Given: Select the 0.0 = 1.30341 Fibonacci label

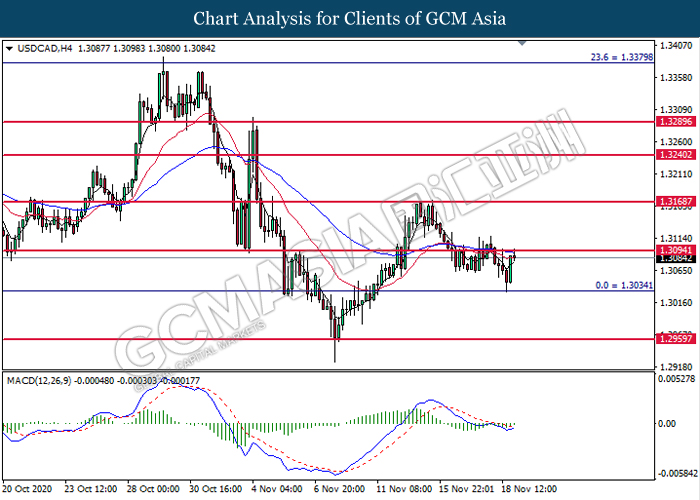Looking at the screenshot, I should point(624,285).
